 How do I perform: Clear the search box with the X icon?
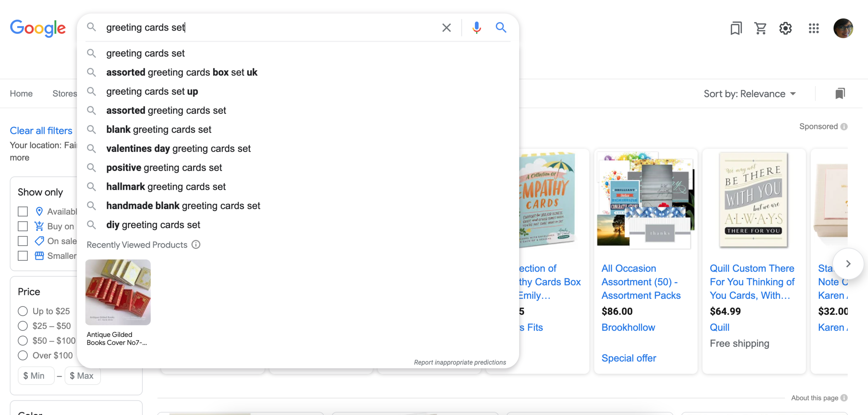(446, 28)
